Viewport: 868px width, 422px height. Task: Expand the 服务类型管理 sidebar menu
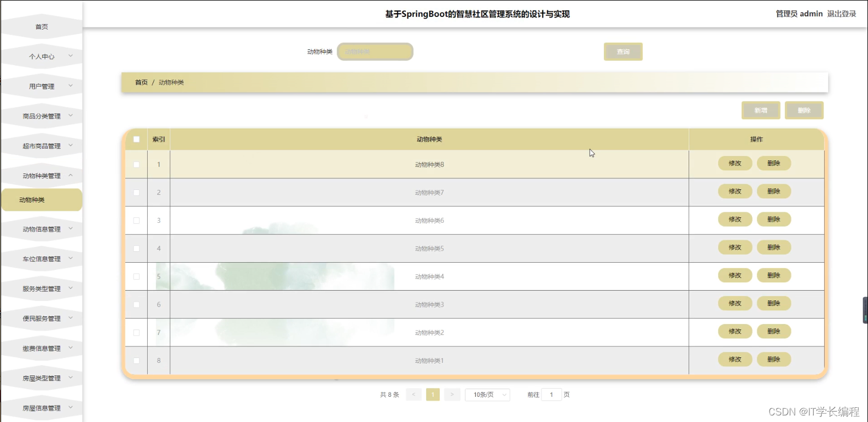coord(42,288)
